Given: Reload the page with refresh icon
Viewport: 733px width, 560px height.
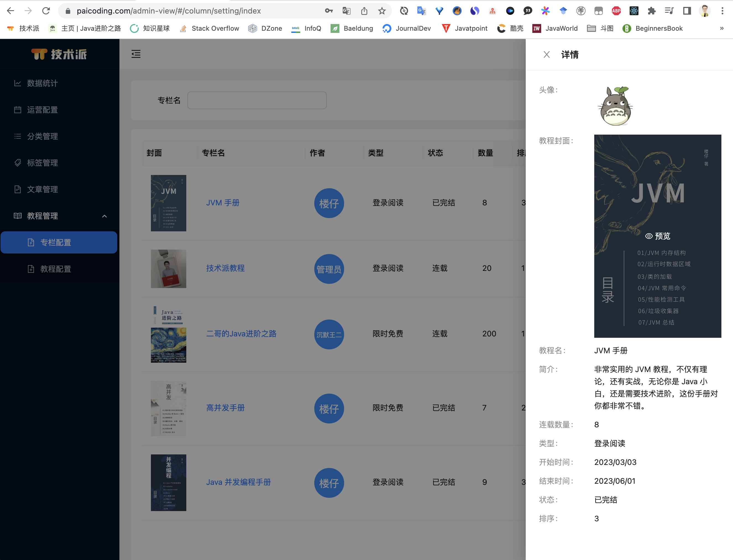Looking at the screenshot, I should (46, 11).
